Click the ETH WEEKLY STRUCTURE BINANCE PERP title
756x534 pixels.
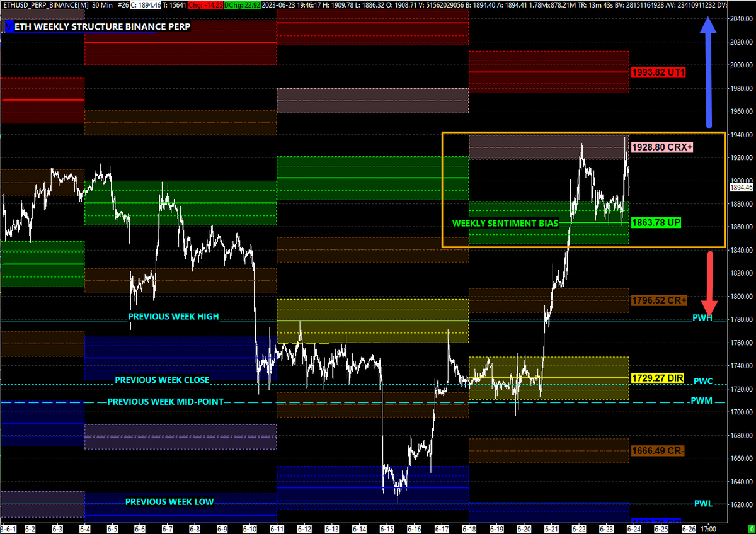tap(103, 27)
